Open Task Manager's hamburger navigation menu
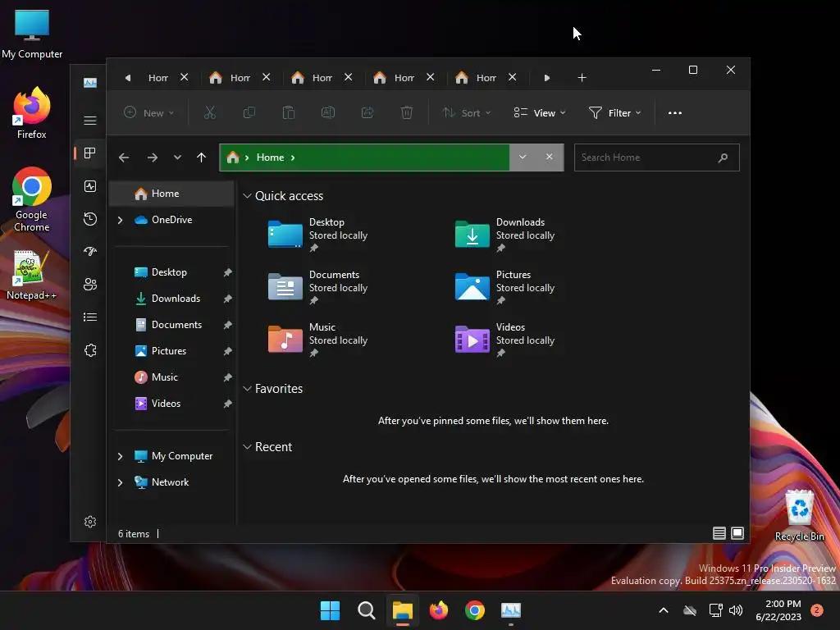 tap(90, 120)
